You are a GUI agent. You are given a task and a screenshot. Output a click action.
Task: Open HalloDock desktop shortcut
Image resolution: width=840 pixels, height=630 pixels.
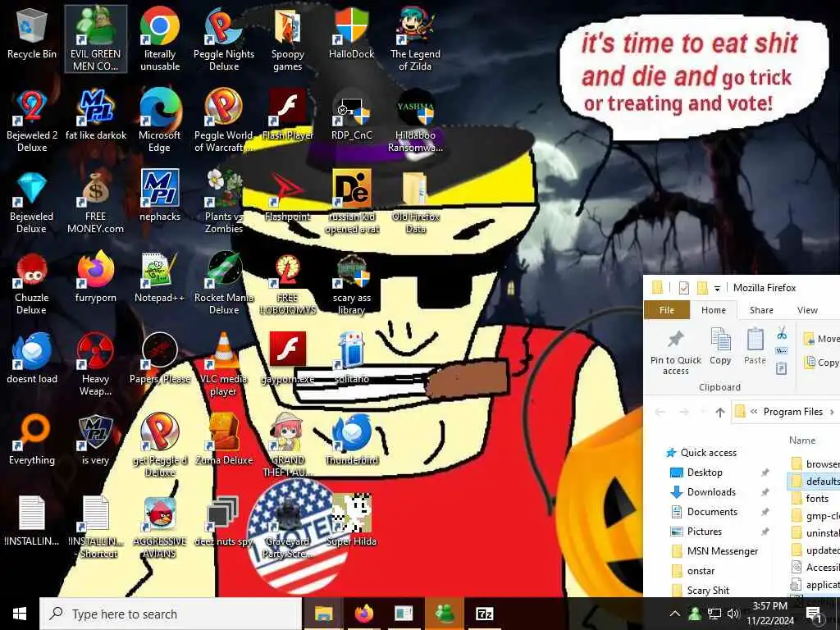pos(351,33)
